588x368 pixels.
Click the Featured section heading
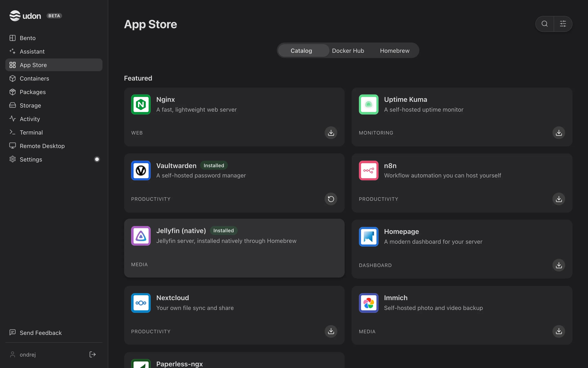tap(138, 78)
